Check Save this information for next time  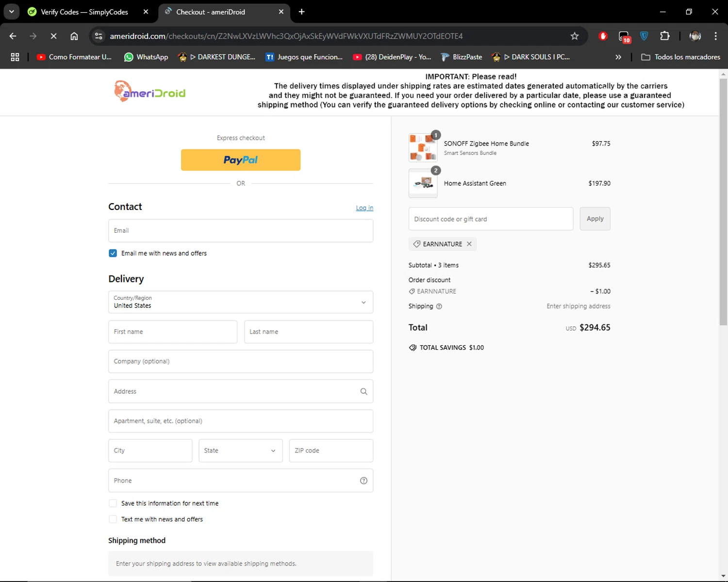coord(113,503)
